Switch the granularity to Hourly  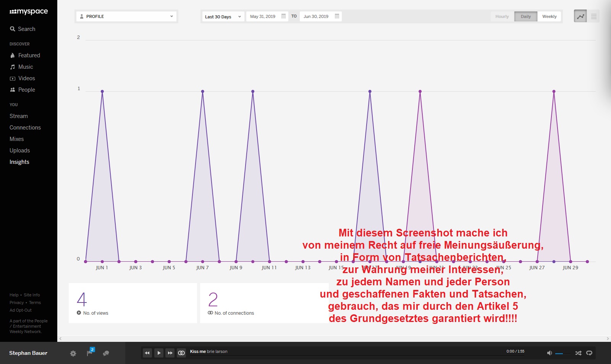pyautogui.click(x=502, y=16)
